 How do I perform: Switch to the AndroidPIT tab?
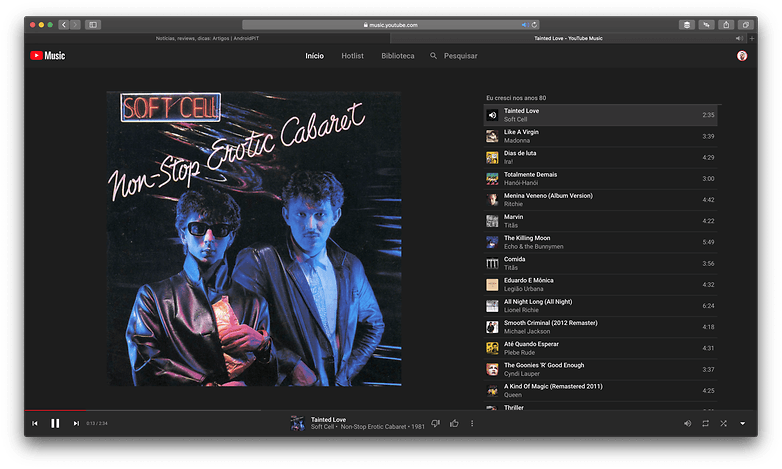pyautogui.click(x=207, y=38)
